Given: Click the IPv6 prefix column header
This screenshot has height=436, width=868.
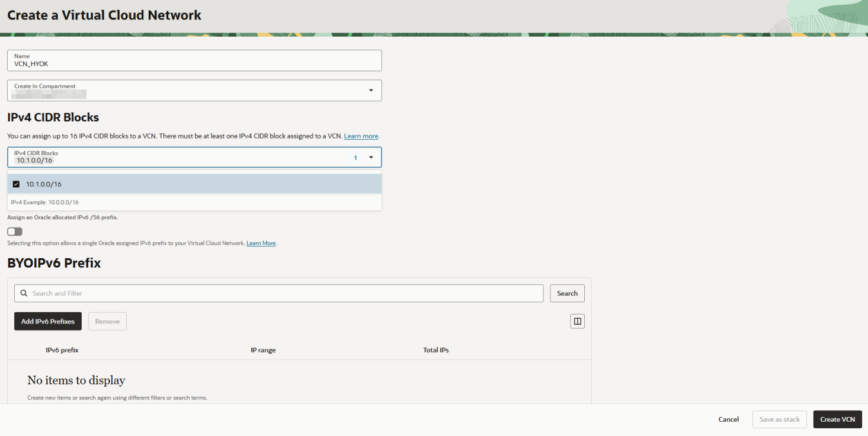Looking at the screenshot, I should (62, 350).
